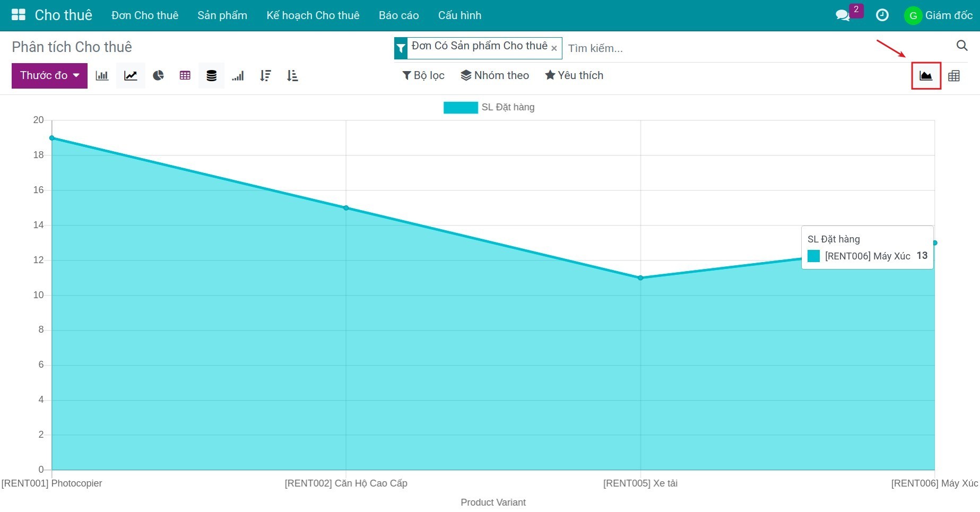The image size is (980, 512).
Task: Click the '[RENT002] Căn Hộ Cao Cấp' axis label
Action: (x=346, y=483)
